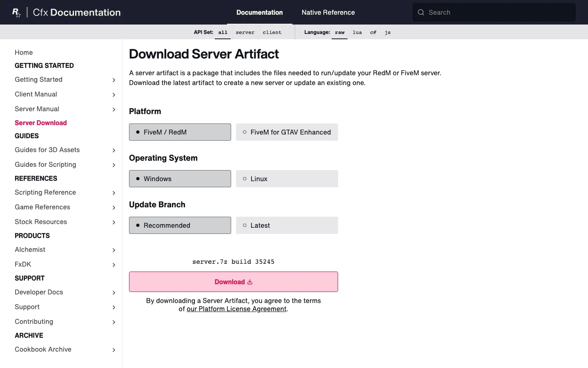This screenshot has height=368, width=588.
Task: Expand the Getting Started section chevron
Action: tap(114, 80)
